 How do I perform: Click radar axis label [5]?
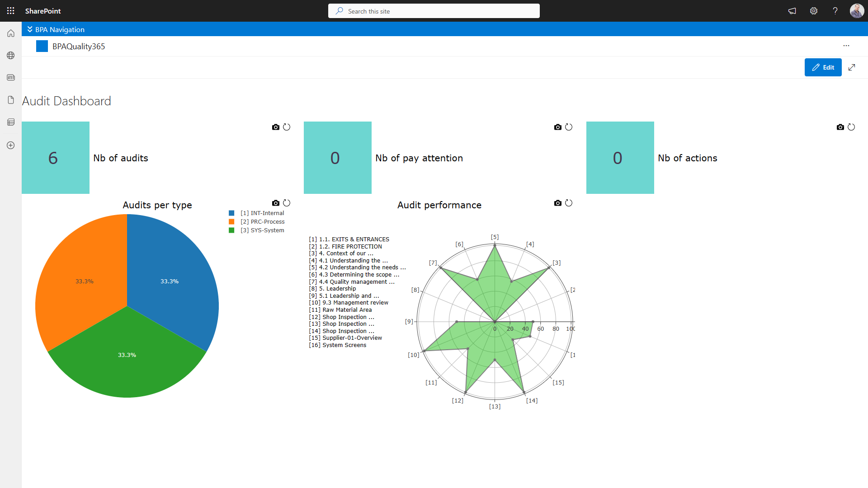click(x=495, y=237)
